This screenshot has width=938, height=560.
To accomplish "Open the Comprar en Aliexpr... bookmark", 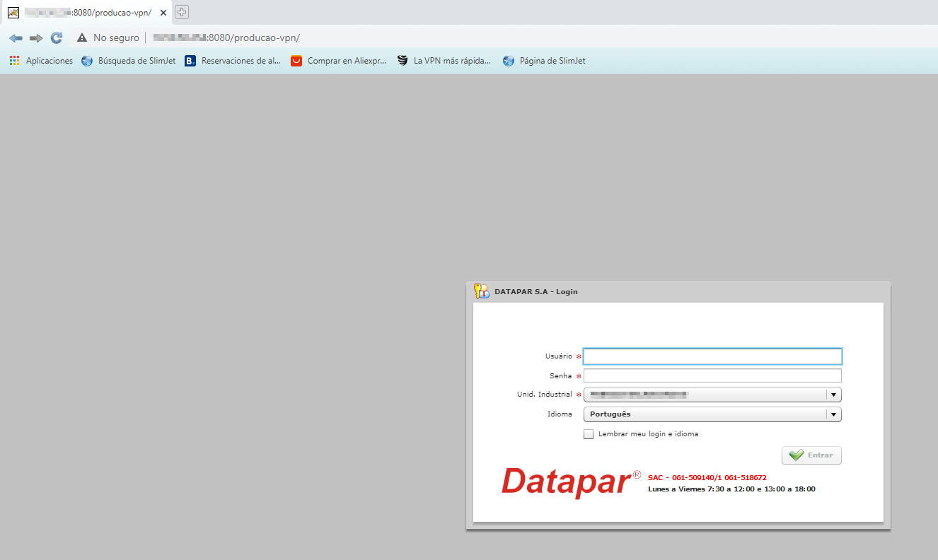I will pos(339,61).
